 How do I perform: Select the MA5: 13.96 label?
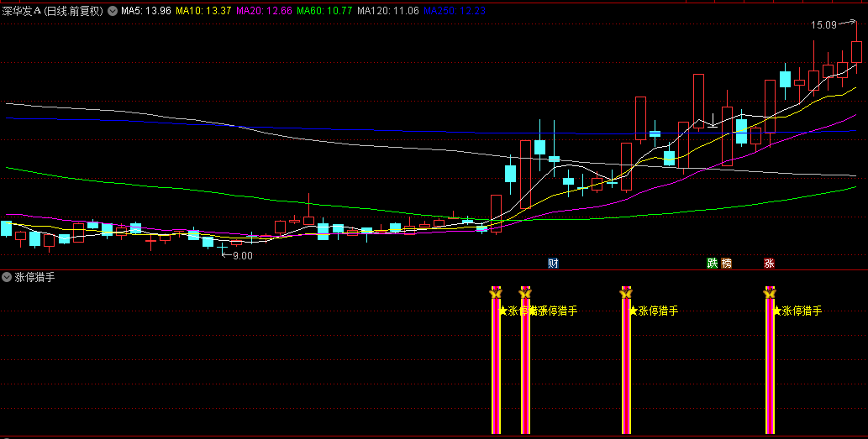click(x=146, y=11)
